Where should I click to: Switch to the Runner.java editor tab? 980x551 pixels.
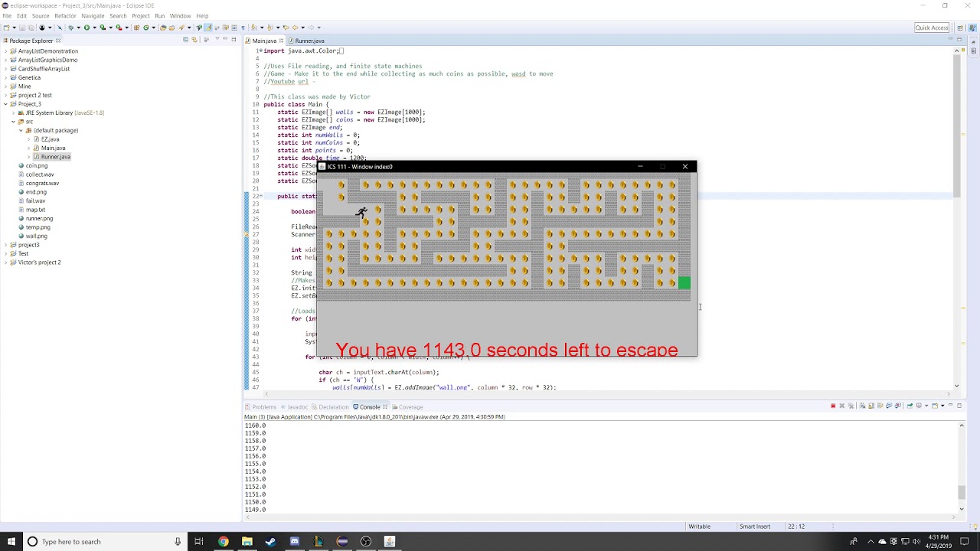(309, 41)
